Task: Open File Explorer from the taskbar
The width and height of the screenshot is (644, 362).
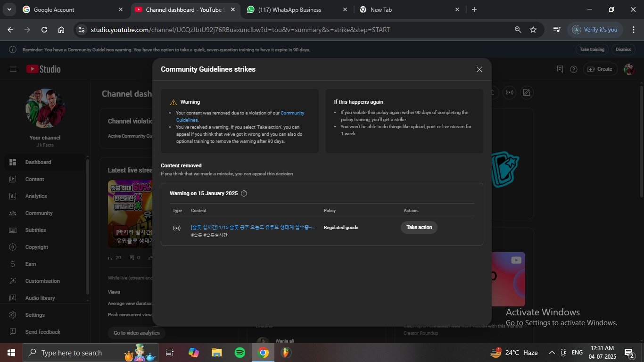Action: point(216,353)
